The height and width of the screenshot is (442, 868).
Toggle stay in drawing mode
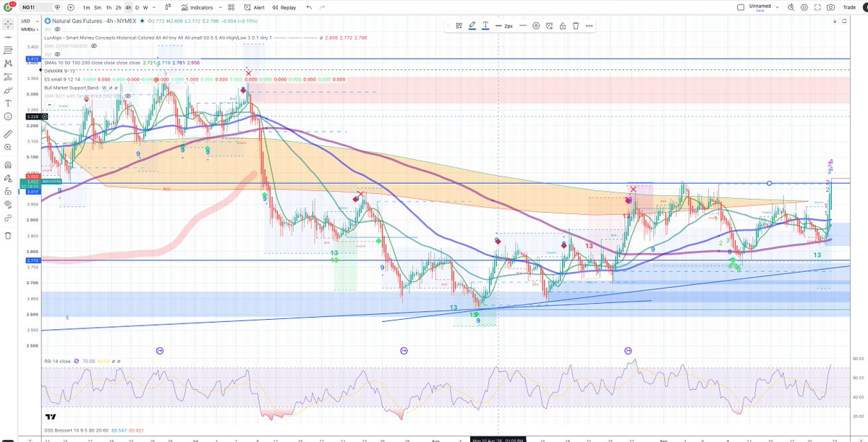9,178
